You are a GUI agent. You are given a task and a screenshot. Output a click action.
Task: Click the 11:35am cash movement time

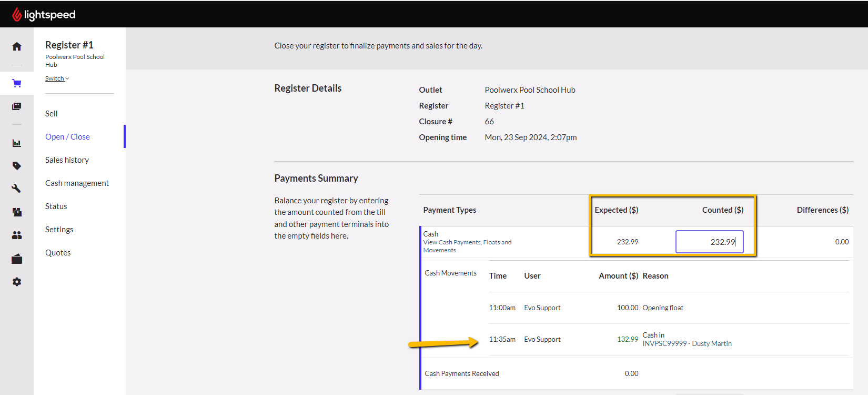[502, 339]
